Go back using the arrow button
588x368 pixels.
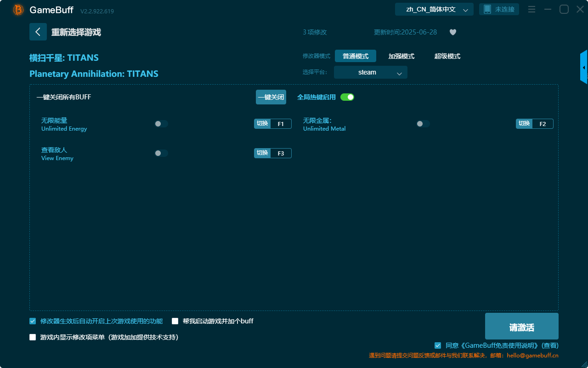[38, 32]
